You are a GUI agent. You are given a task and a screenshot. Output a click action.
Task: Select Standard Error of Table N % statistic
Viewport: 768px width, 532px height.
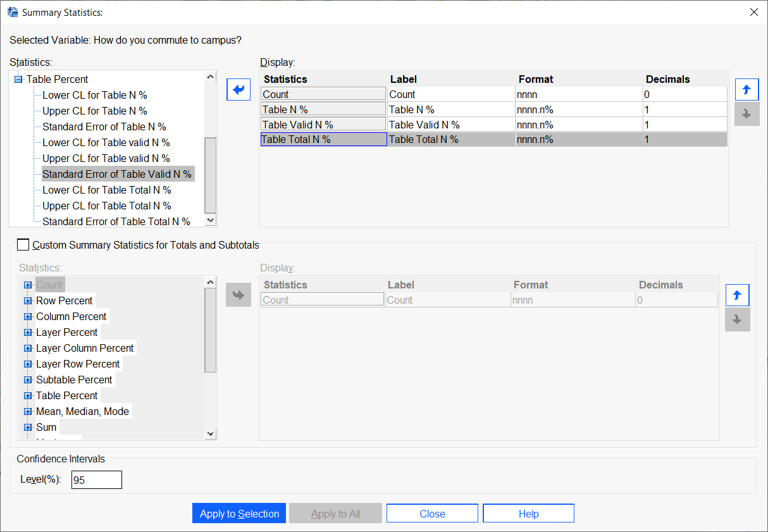104,127
